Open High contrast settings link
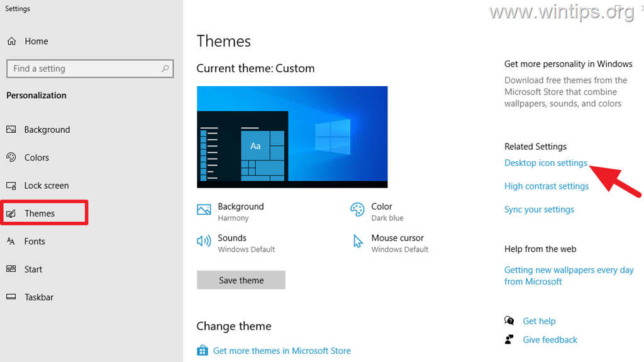The height and width of the screenshot is (362, 644). 547,186
